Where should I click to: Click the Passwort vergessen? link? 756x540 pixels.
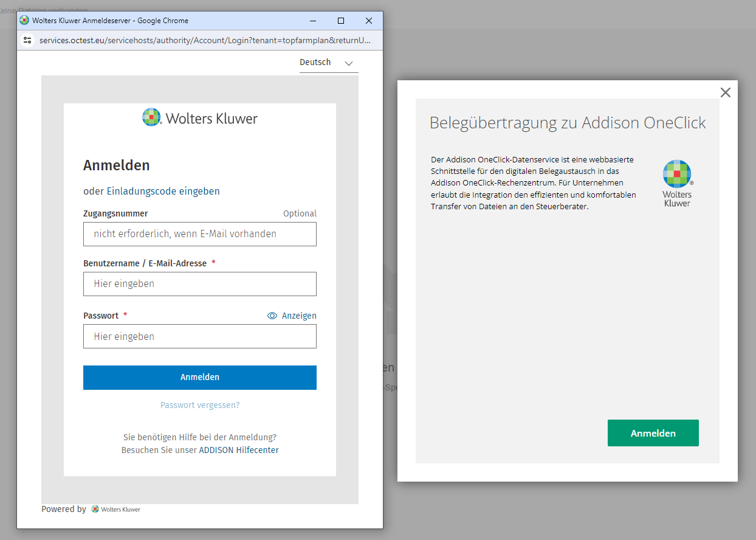tap(200, 405)
